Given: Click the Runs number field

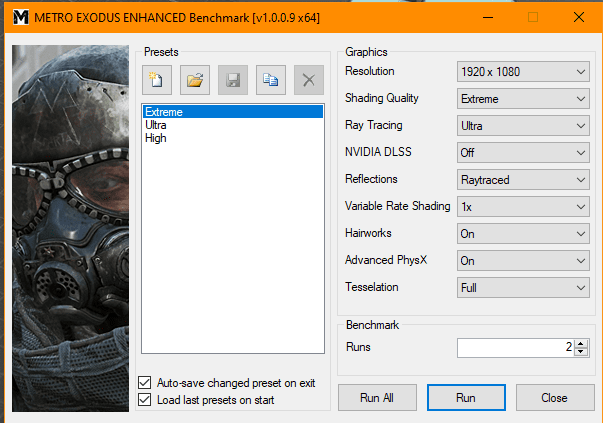Looking at the screenshot, I should click(x=515, y=348).
